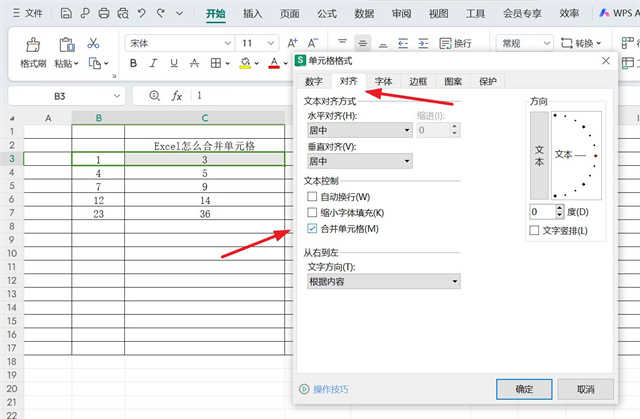Open 文字方向(T) dropdown

[x=384, y=282]
